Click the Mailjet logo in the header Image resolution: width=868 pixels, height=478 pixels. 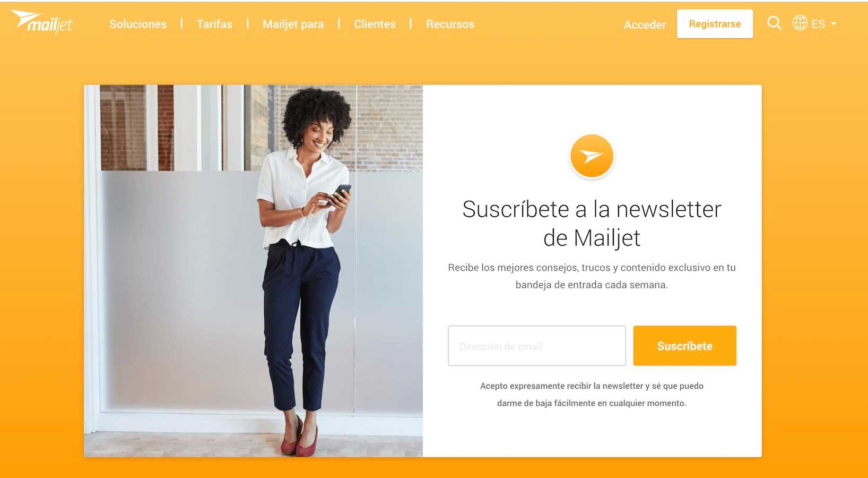point(41,21)
